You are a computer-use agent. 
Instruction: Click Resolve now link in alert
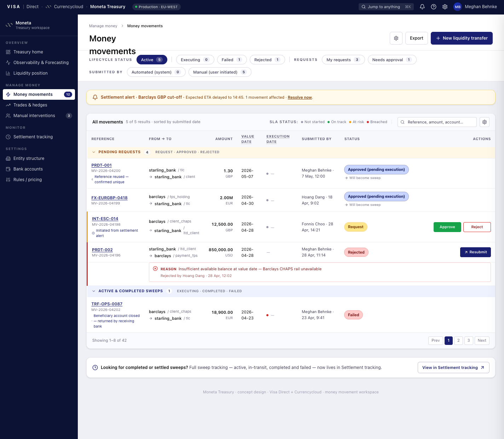[x=300, y=97]
